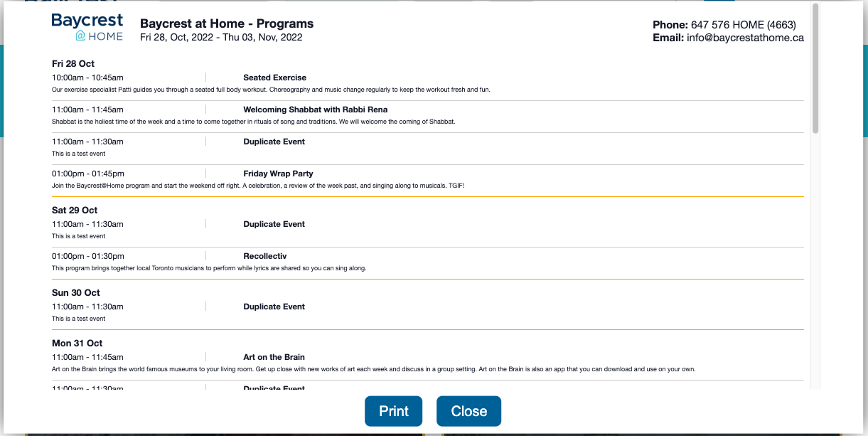Click Duplicate Event under Fri 28 Oct
Image resolution: width=868 pixels, height=436 pixels.
274,142
